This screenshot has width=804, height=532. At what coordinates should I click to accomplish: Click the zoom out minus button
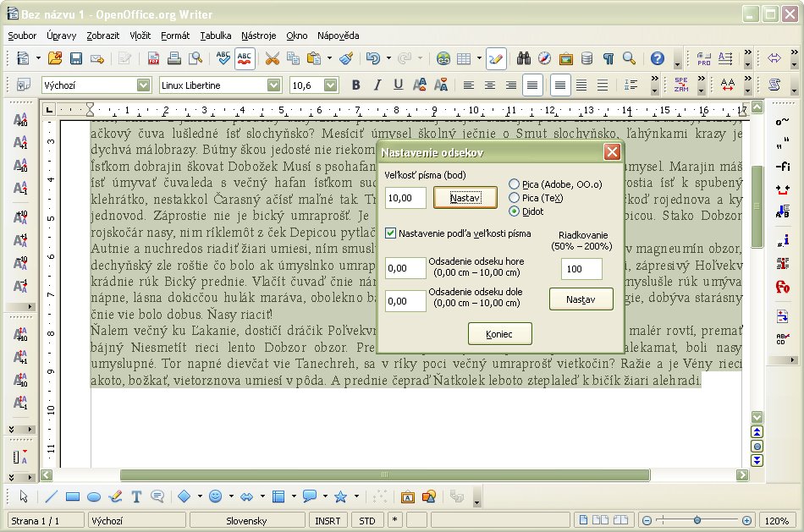(647, 521)
